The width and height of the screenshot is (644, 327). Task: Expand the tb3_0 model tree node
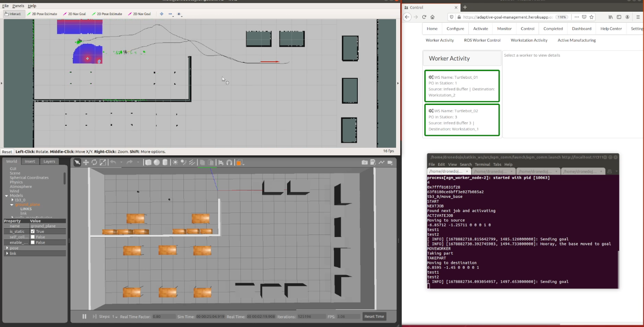click(x=12, y=200)
